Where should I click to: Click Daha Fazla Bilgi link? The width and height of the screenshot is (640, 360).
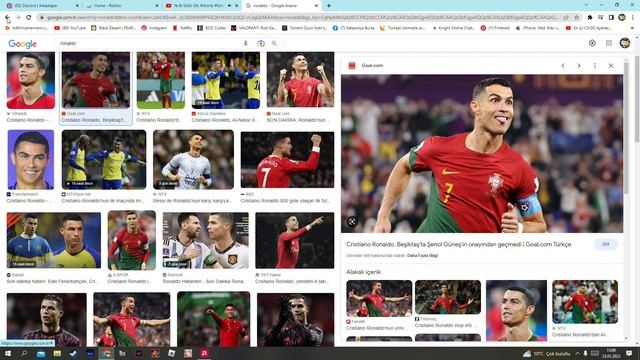point(422,256)
